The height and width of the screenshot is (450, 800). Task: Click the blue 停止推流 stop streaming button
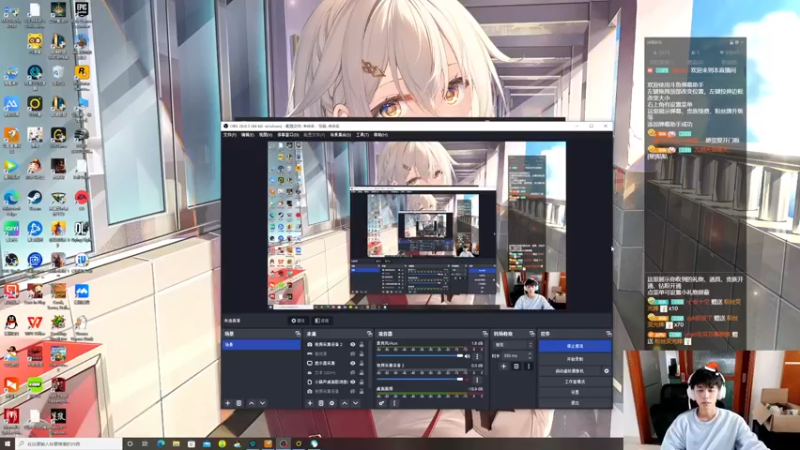pos(575,346)
